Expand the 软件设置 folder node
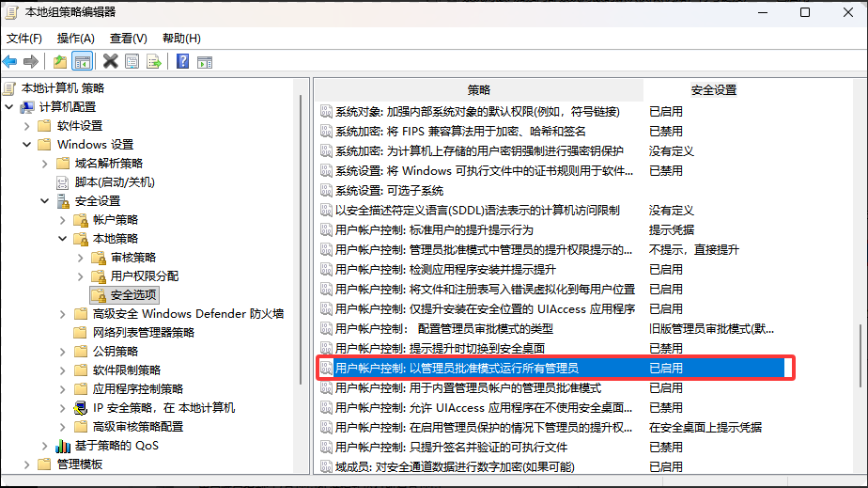868x488 pixels. click(26, 126)
